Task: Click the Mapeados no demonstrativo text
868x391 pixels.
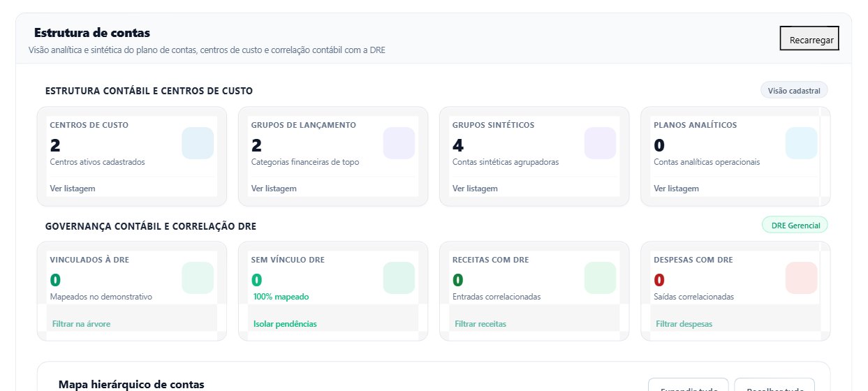Action: [x=101, y=297]
